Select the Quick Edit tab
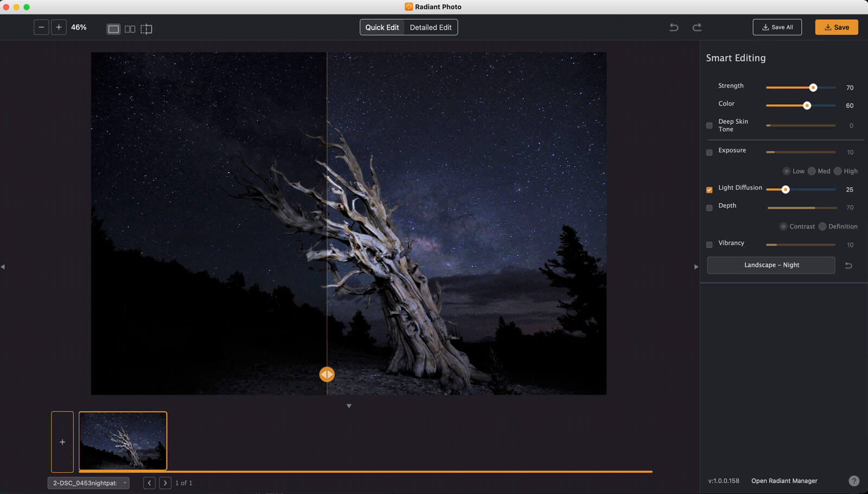The image size is (868, 494). [382, 27]
